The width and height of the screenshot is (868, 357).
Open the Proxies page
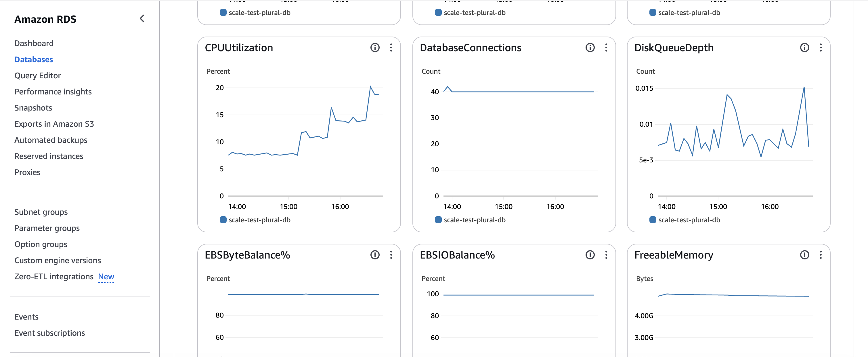tap(27, 172)
